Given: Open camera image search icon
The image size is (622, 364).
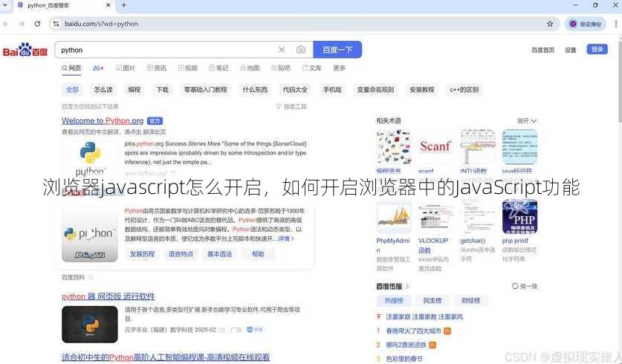Looking at the screenshot, I should pyautogui.click(x=301, y=50).
